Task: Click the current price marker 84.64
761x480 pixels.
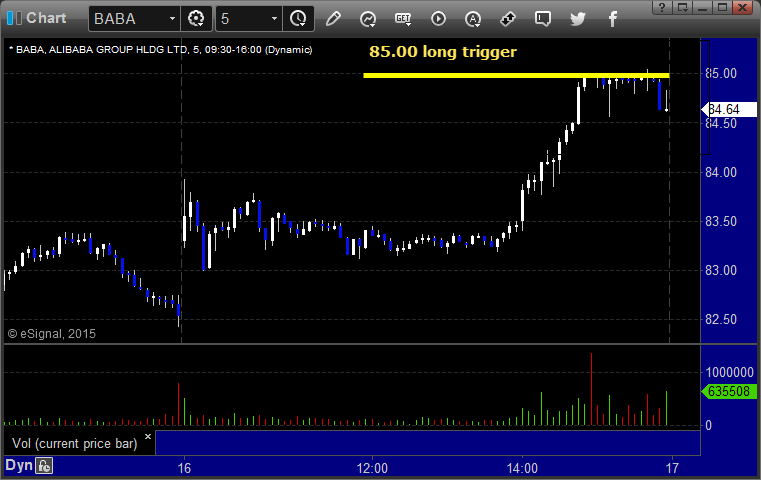Action: click(729, 110)
